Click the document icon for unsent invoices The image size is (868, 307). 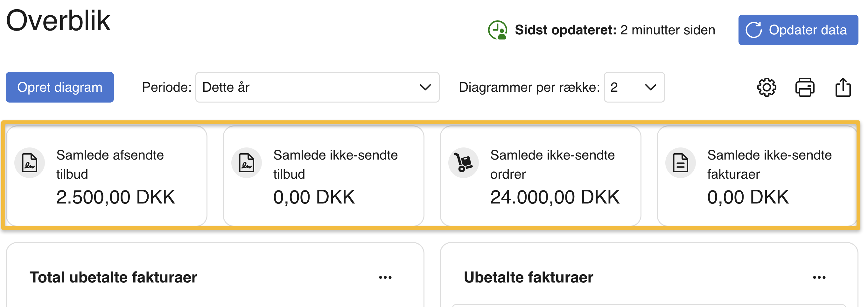(680, 163)
